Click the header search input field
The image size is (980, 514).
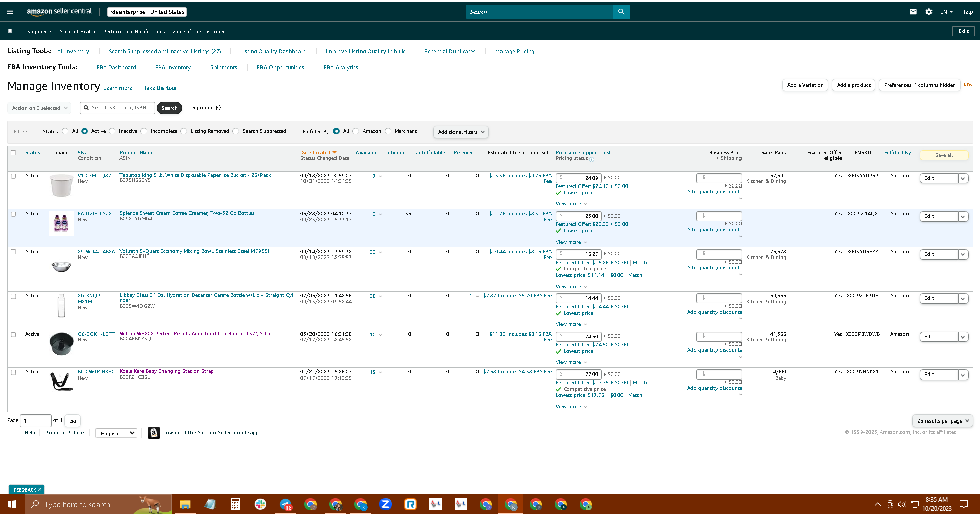tap(540, 12)
